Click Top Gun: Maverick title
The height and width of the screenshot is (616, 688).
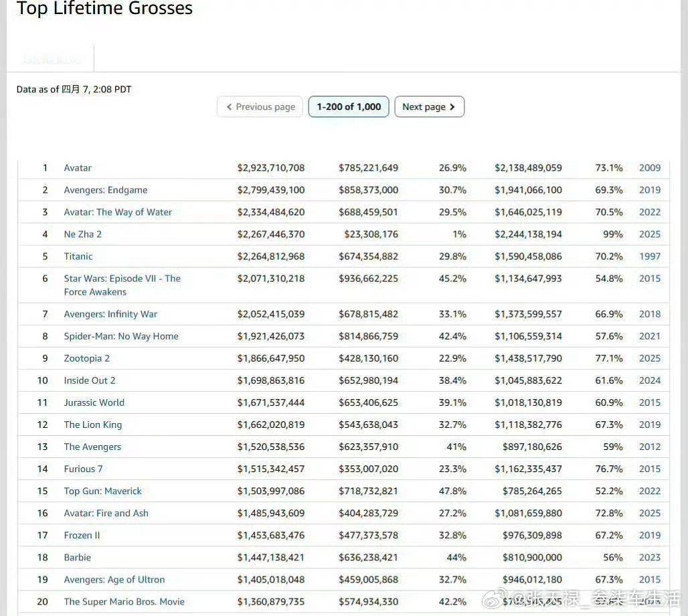coord(103,491)
